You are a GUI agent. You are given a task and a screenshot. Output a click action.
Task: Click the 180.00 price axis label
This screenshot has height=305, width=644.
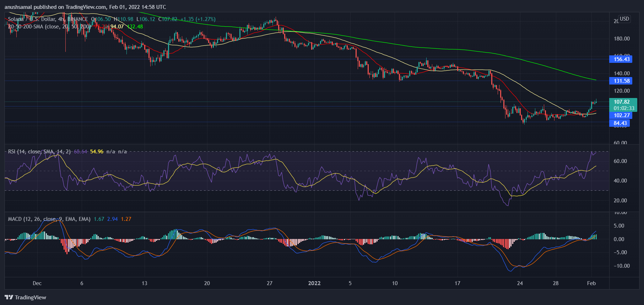click(622, 39)
